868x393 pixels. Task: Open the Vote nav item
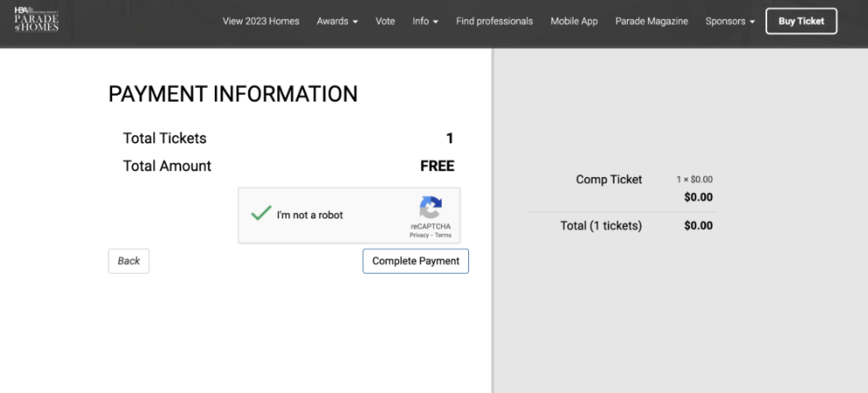[385, 21]
